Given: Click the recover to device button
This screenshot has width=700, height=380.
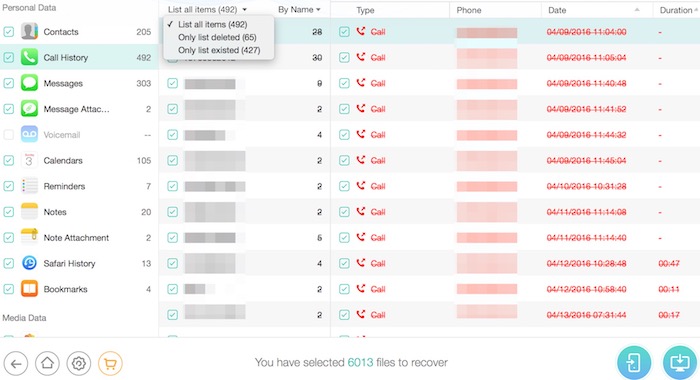Looking at the screenshot, I should pyautogui.click(x=634, y=363).
